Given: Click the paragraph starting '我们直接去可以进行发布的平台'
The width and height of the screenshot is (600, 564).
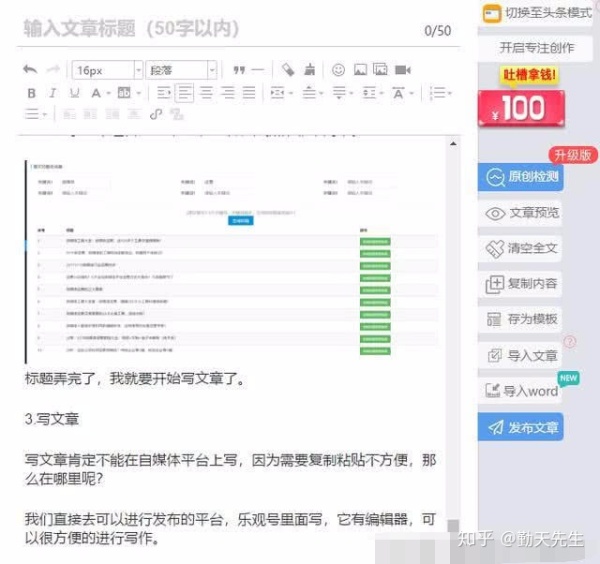Looking at the screenshot, I should pyautogui.click(x=230, y=529).
